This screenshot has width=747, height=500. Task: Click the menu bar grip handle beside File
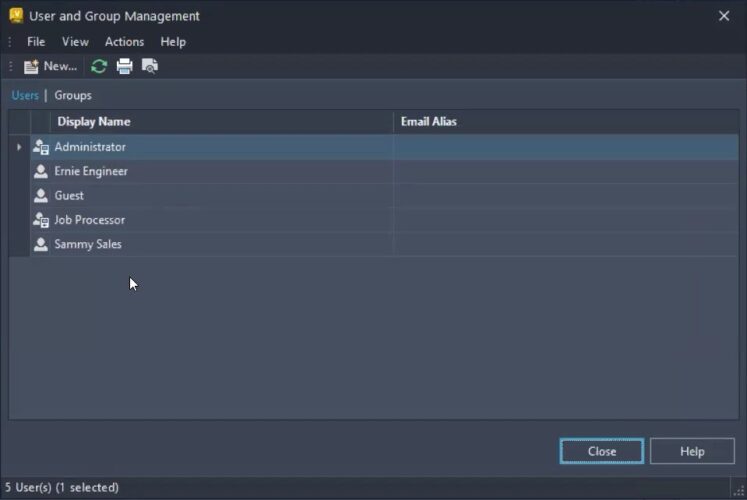[10, 42]
